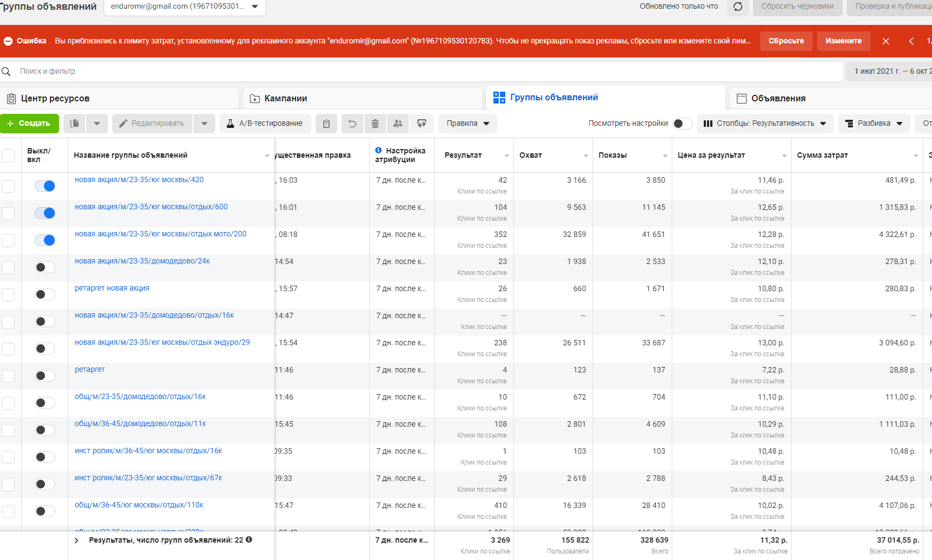Switch to Объявления tab
Viewport: 932px width, 560px height.
click(x=831, y=99)
